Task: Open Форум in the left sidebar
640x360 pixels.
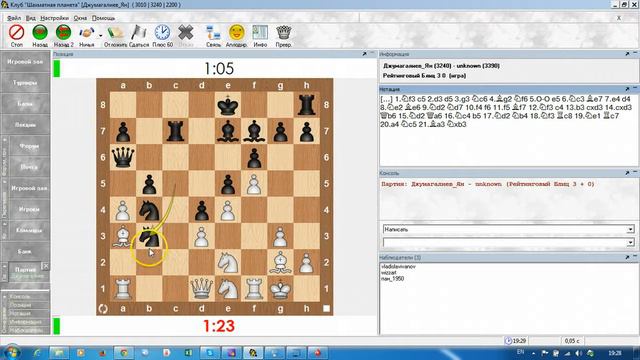Action: pos(29,146)
